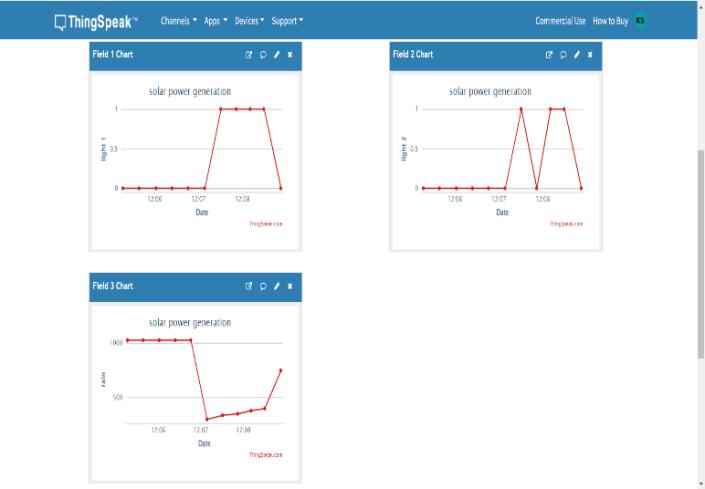
Task: Expand the Apps dropdown menu
Action: [x=216, y=21]
